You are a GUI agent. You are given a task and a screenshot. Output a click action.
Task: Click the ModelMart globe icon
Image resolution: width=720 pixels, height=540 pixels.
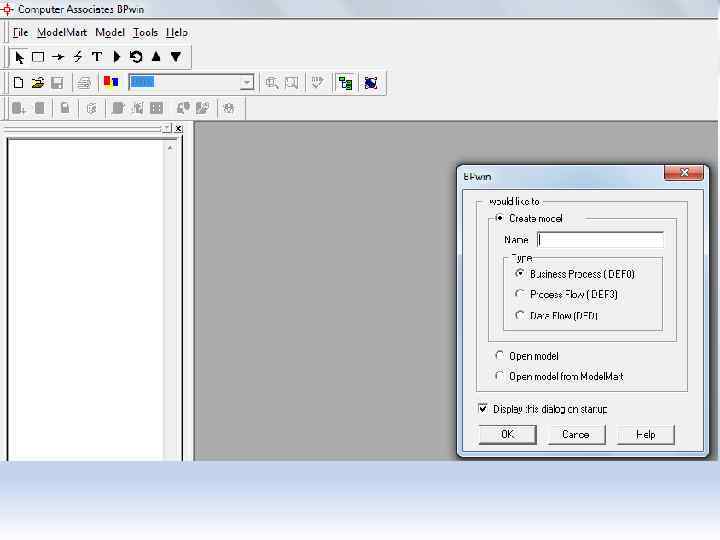click(x=371, y=83)
